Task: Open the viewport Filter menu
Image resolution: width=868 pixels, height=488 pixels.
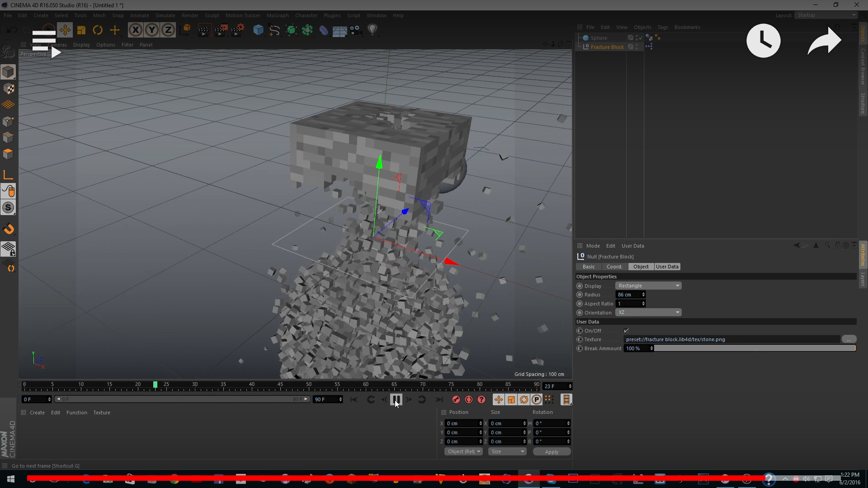Action: pyautogui.click(x=127, y=45)
